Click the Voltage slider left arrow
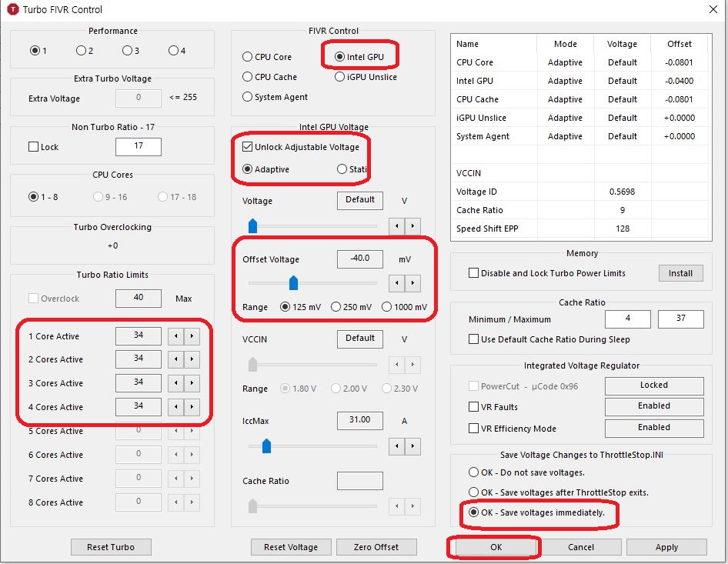The width and height of the screenshot is (728, 564). [396, 226]
